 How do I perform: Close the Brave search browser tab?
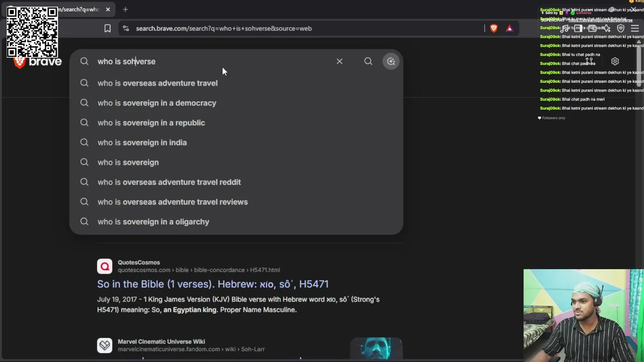point(108,10)
